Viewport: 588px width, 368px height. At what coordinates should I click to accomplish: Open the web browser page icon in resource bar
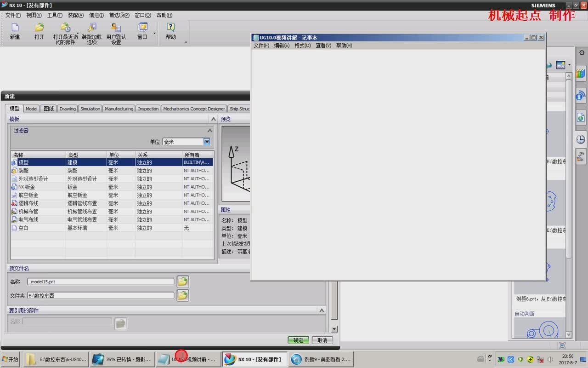pos(581,117)
